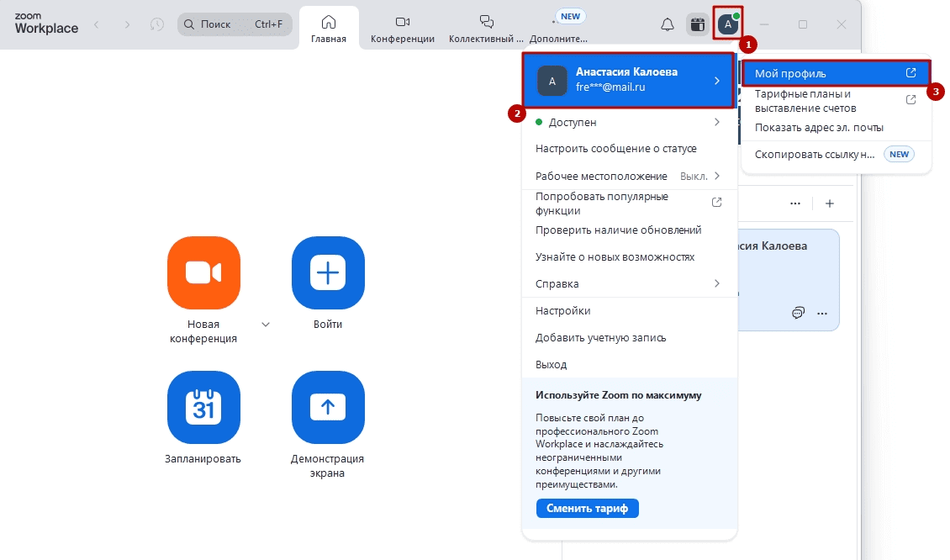Go forward with the right arrow
Image resolution: width=950 pixels, height=560 pixels.
point(127,24)
